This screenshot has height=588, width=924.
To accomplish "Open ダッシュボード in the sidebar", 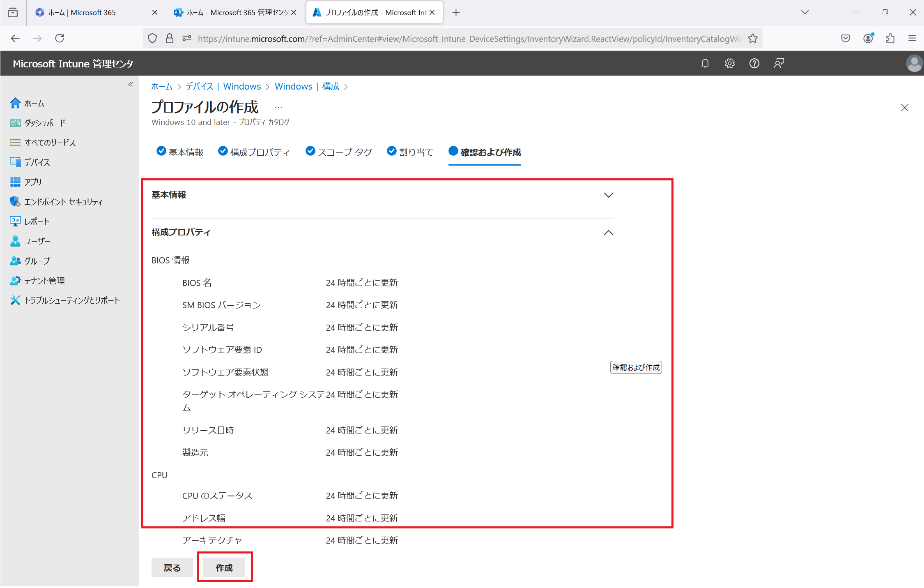I will coord(38,123).
